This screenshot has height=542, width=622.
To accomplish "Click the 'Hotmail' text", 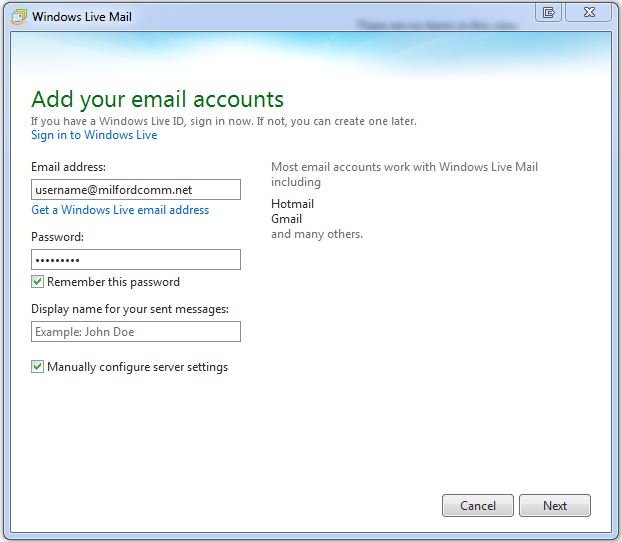I will pyautogui.click(x=292, y=204).
